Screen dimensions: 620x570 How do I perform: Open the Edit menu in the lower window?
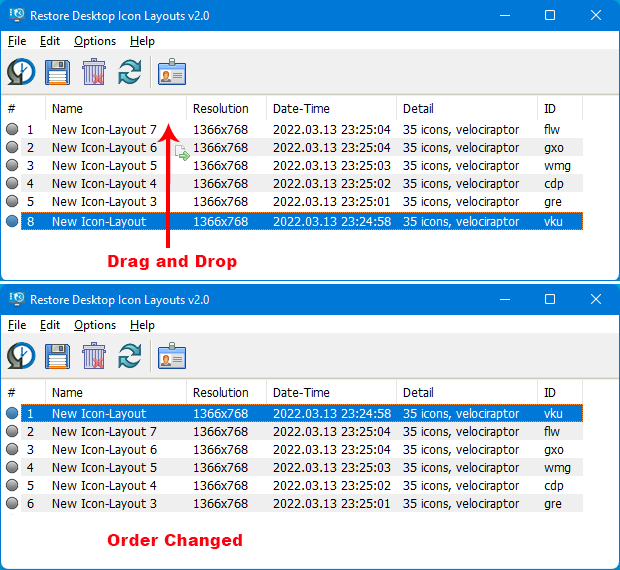50,325
